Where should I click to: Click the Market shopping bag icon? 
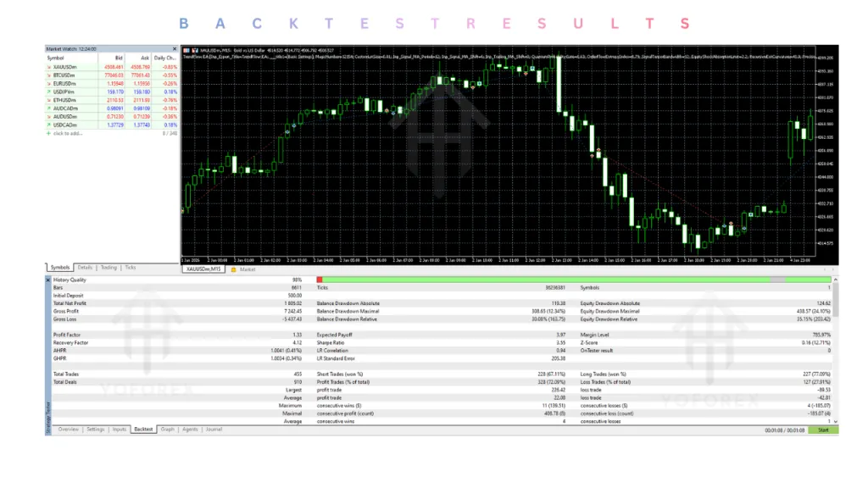point(234,269)
